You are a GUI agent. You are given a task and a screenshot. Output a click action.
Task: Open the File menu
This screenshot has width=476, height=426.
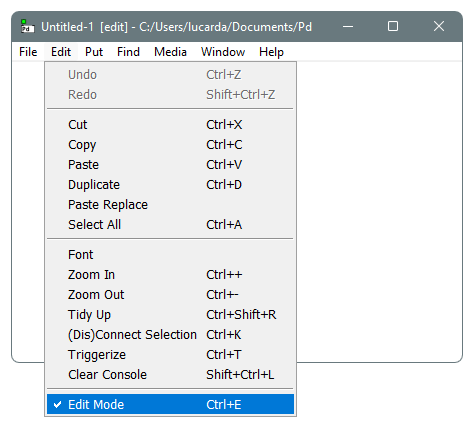pos(28,52)
